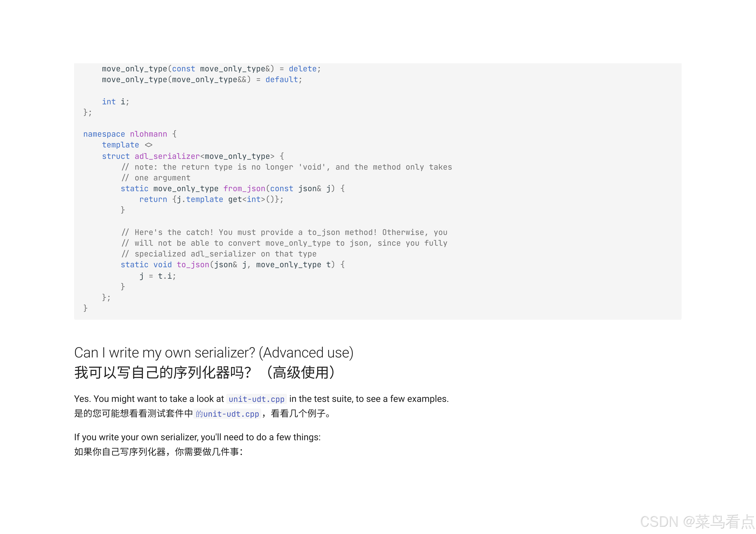
Task: Click the 'template <>' code line
Action: pyautogui.click(x=127, y=145)
